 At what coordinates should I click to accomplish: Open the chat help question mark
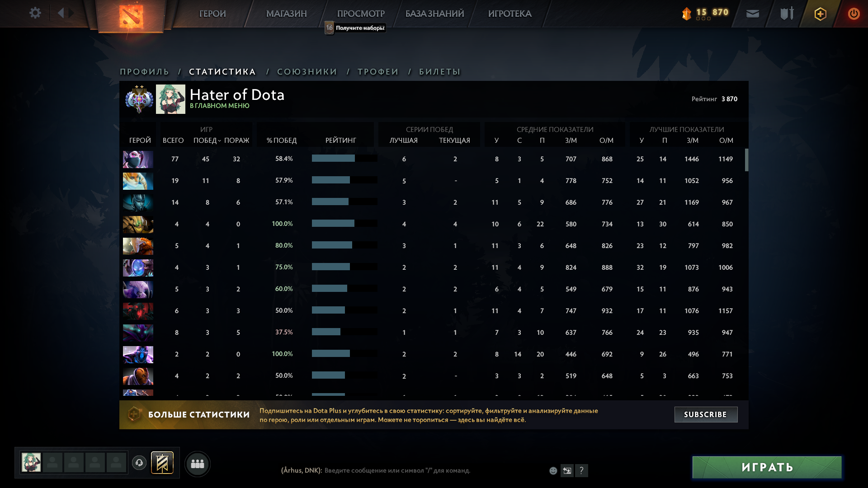pyautogui.click(x=581, y=471)
